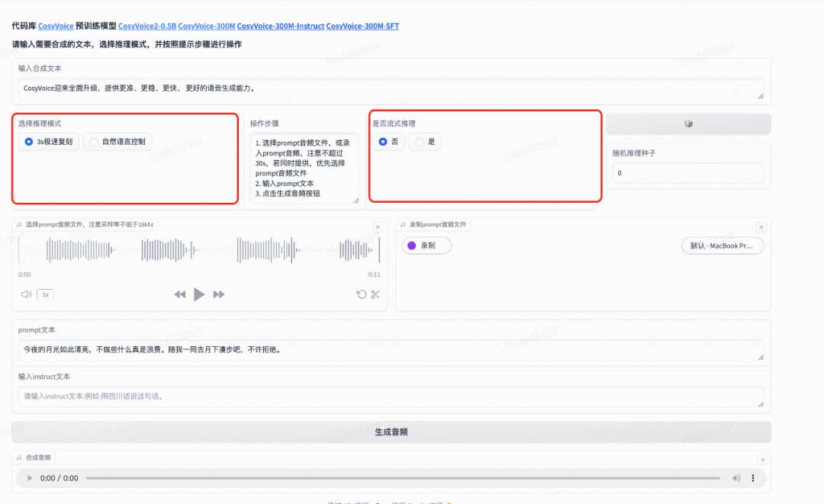
Task: Start recording with the 录制 button
Action: [426, 246]
